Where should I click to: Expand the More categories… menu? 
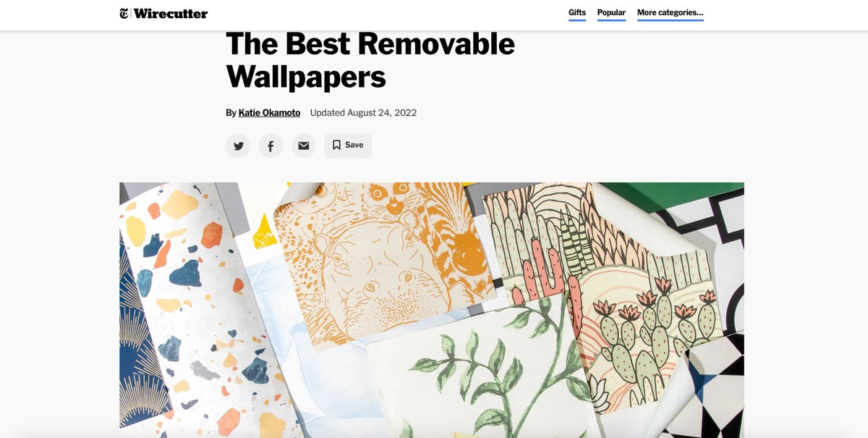click(x=670, y=13)
